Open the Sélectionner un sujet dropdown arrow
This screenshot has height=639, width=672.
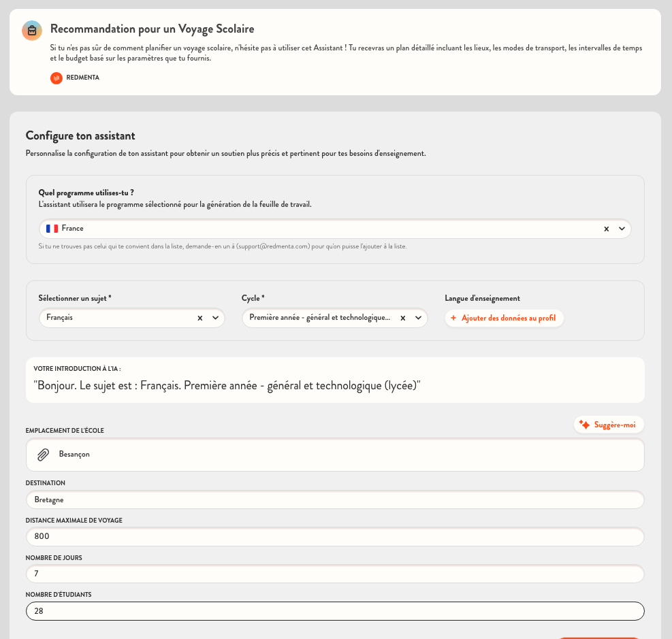tap(215, 318)
